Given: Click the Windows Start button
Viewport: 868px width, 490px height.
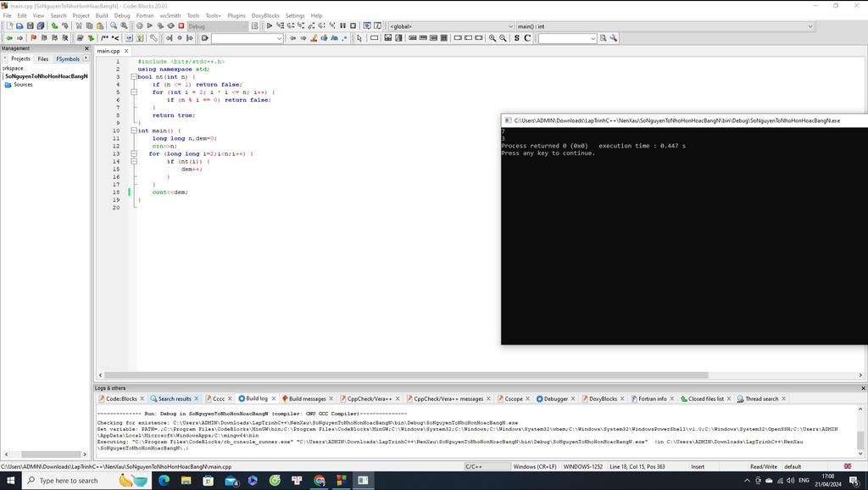Looking at the screenshot, I should (10, 480).
